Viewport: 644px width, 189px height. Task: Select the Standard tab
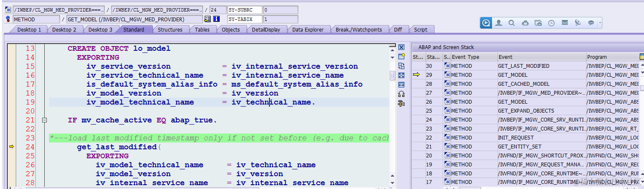(x=134, y=29)
